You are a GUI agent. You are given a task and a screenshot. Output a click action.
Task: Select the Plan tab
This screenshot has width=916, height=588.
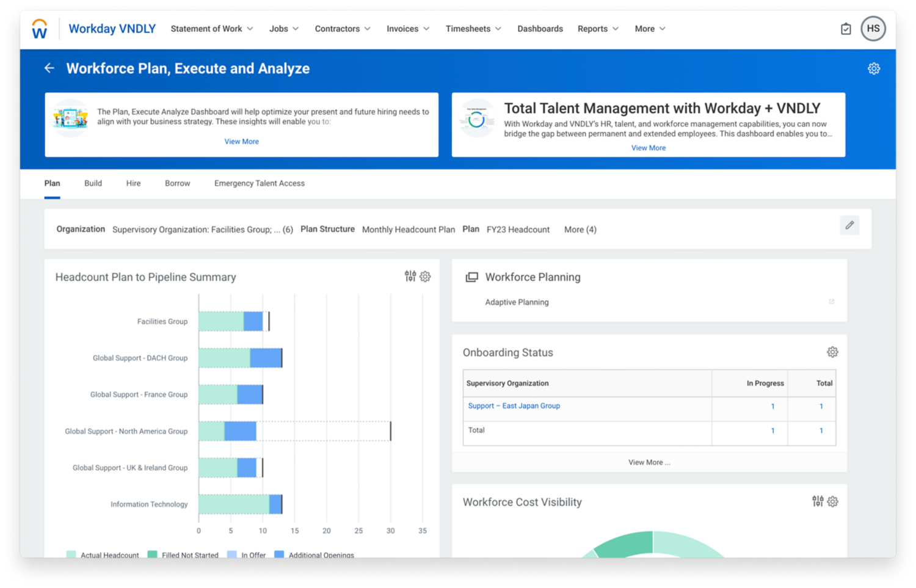click(52, 183)
